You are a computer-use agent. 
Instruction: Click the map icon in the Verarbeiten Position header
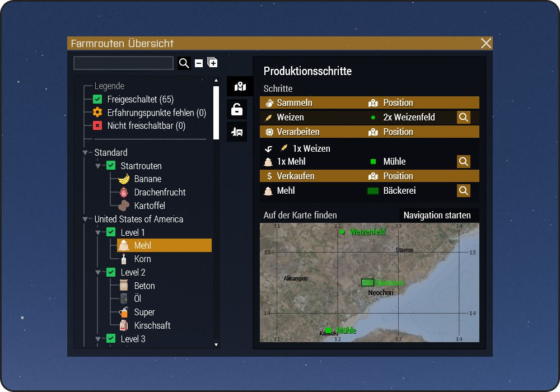click(373, 133)
